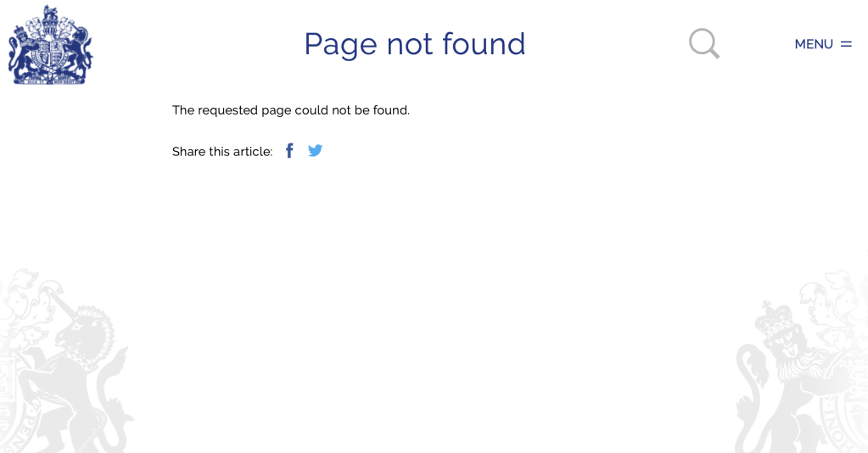
Task: Click the hamburger lines beside MENU
Action: click(846, 44)
